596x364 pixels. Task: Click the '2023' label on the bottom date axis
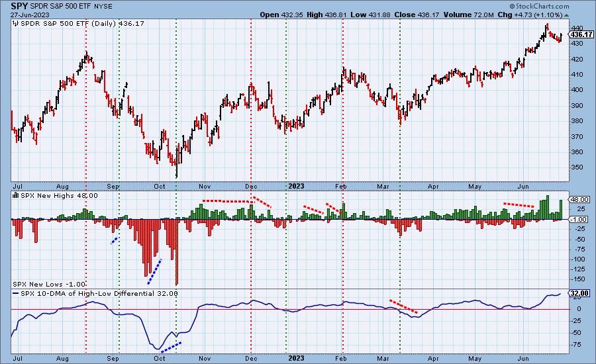click(x=296, y=358)
